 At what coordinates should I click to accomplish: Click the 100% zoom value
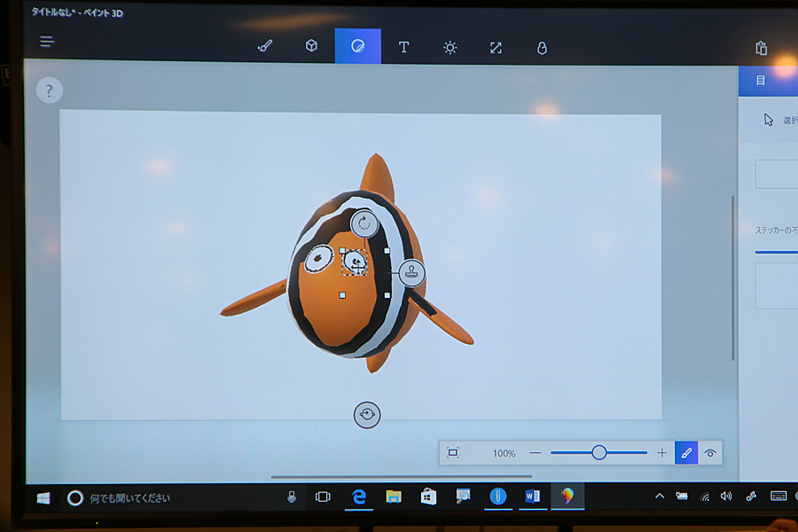(504, 453)
